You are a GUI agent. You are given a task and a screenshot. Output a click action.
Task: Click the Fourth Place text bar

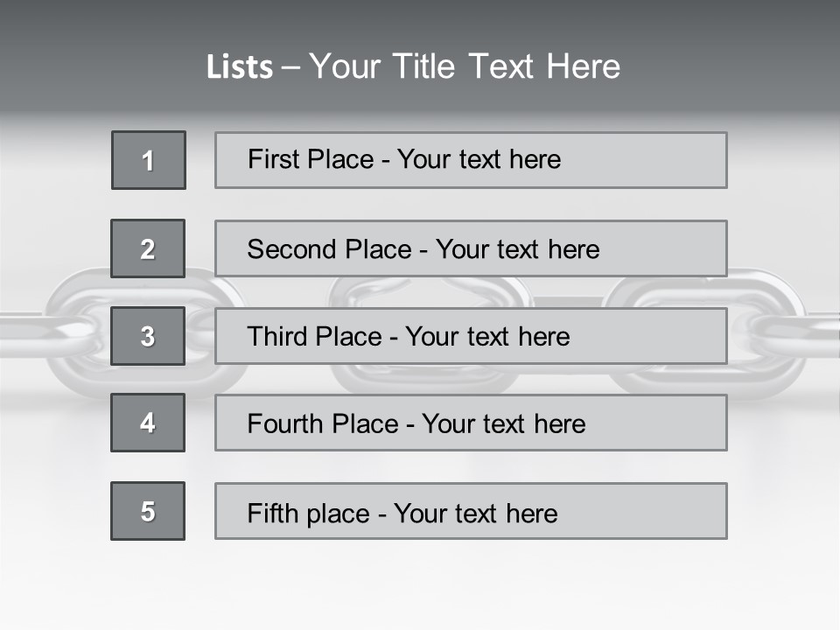(x=471, y=423)
